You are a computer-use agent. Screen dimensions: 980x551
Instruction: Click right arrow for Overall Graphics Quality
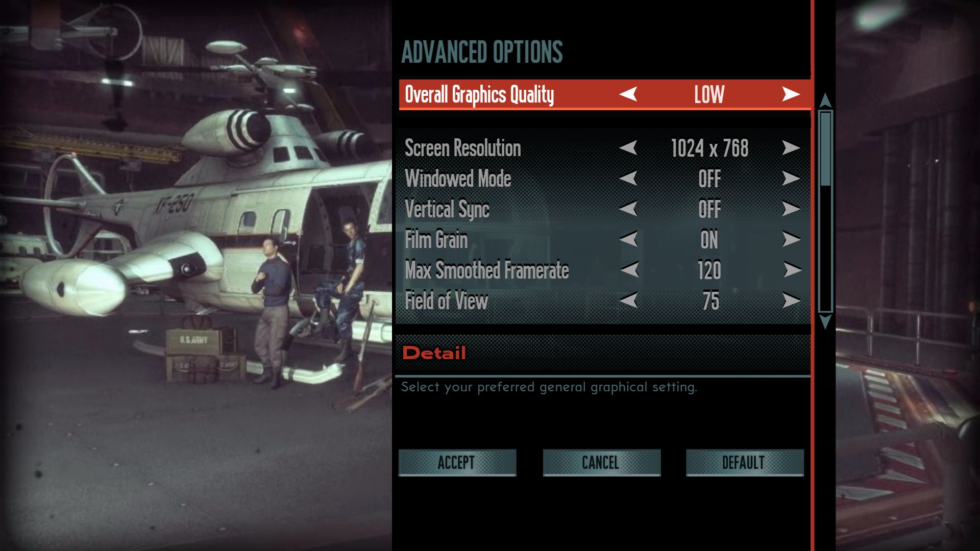pos(791,94)
